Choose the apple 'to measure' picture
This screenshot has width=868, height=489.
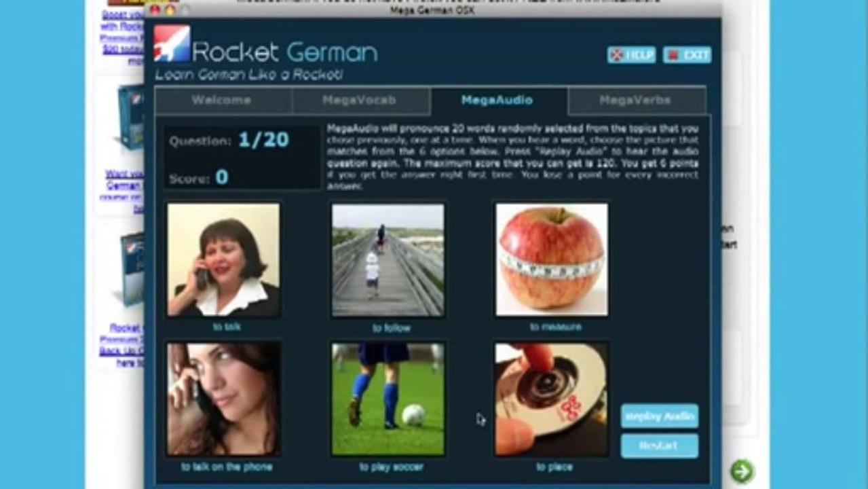click(x=552, y=259)
